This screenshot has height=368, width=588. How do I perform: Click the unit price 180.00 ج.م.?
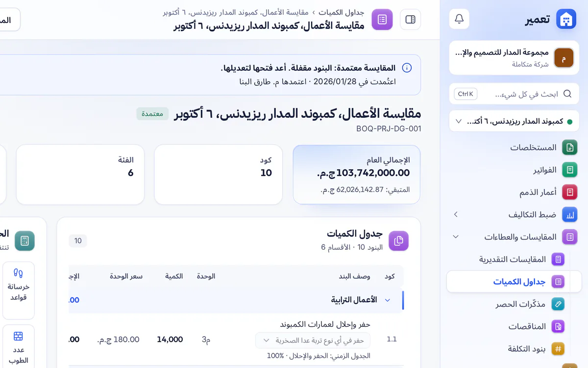(x=118, y=340)
